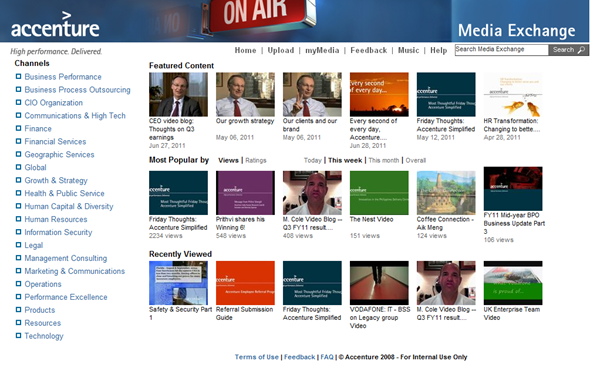Open 'UK Enterprise Team Video' thumbnail

tap(513, 283)
